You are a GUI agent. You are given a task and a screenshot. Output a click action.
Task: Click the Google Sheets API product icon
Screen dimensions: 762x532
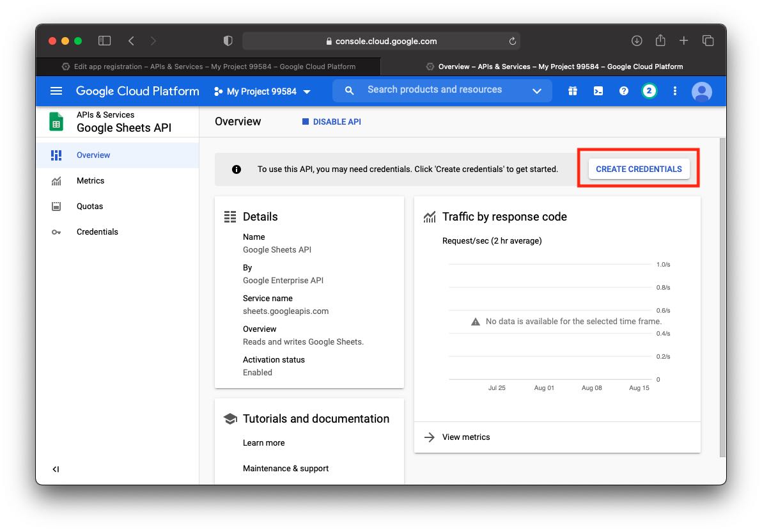(x=56, y=121)
